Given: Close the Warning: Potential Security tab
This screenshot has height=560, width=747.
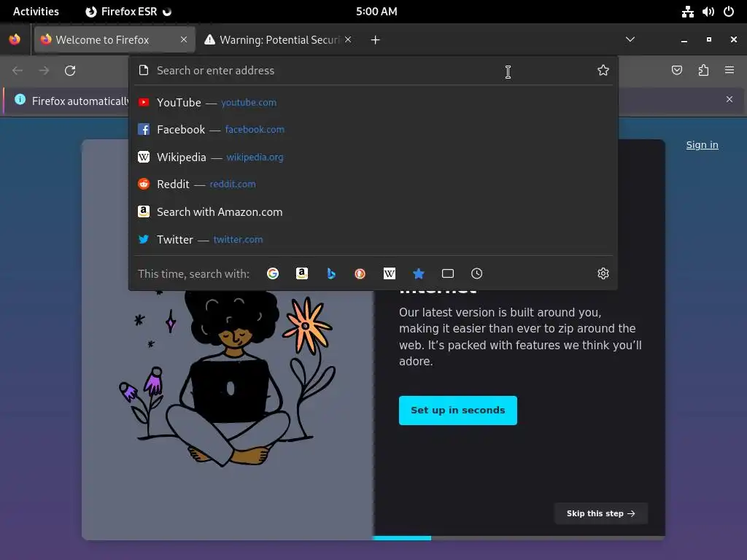Looking at the screenshot, I should (x=348, y=39).
